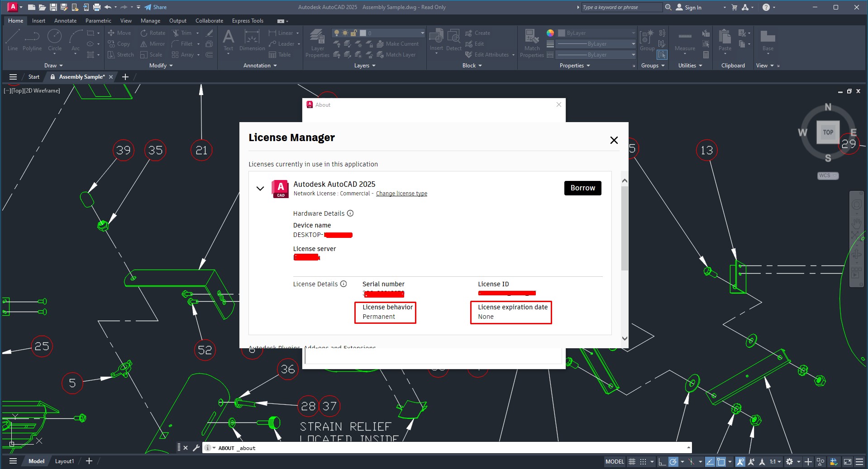Viewport: 868px width, 469px height.
Task: Open the Insert ribbon tab
Action: tap(38, 21)
